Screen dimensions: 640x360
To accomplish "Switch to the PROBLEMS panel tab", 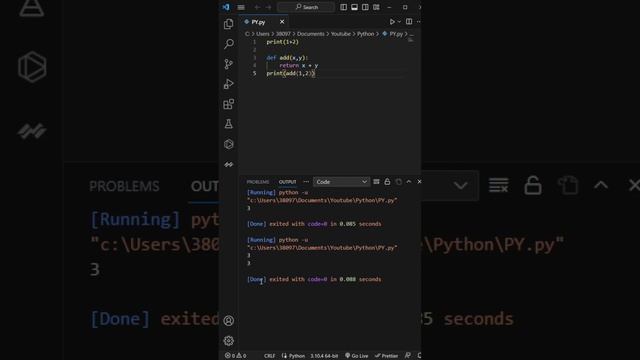I will coord(258,182).
